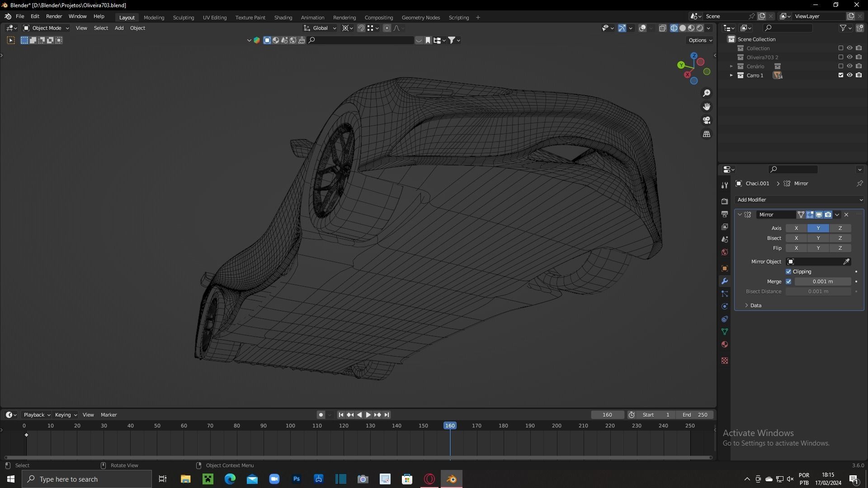
Task: Enable Flip on the Z axis
Action: (x=840, y=248)
